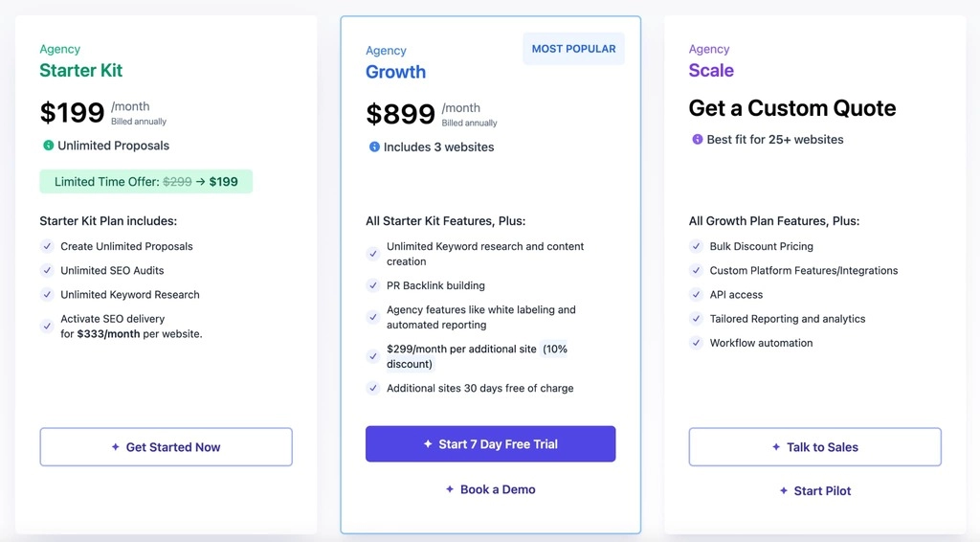Click checkmark icon next to Create Unlimited Proposals
The width and height of the screenshot is (980, 542).
[47, 246]
